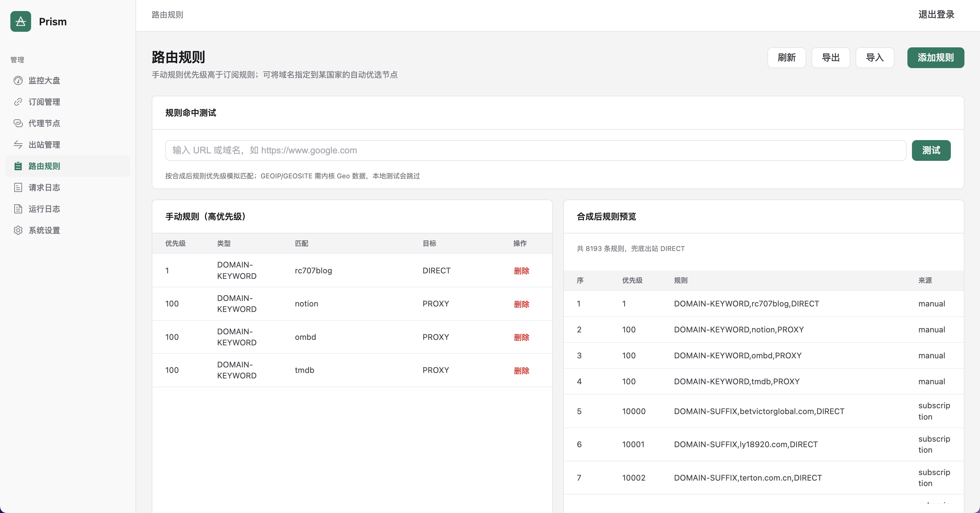This screenshot has width=980, height=513.
Task: Select 路由规则 in the sidebar
Action: pyautogui.click(x=68, y=166)
